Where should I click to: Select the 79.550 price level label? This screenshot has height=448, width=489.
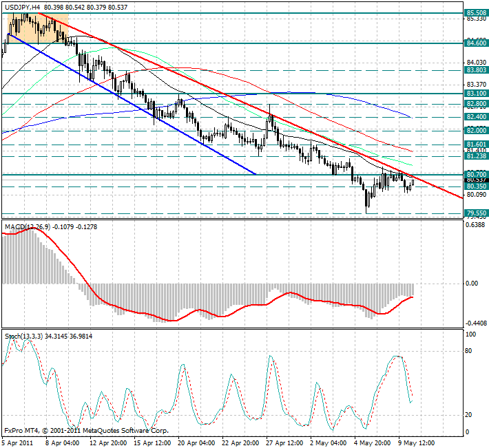coord(476,213)
